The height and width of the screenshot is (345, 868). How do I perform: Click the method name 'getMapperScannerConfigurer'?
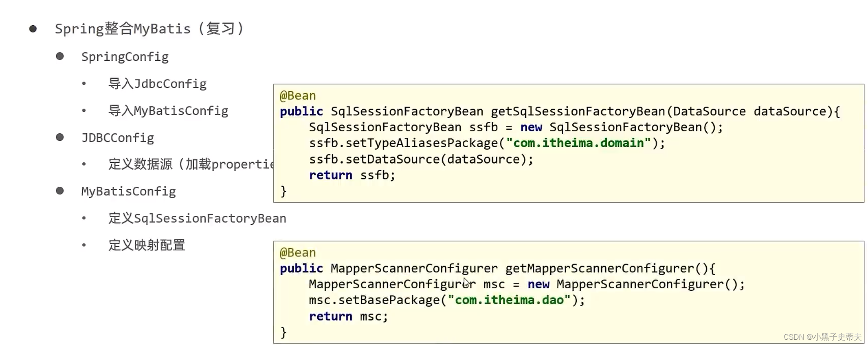tap(600, 268)
